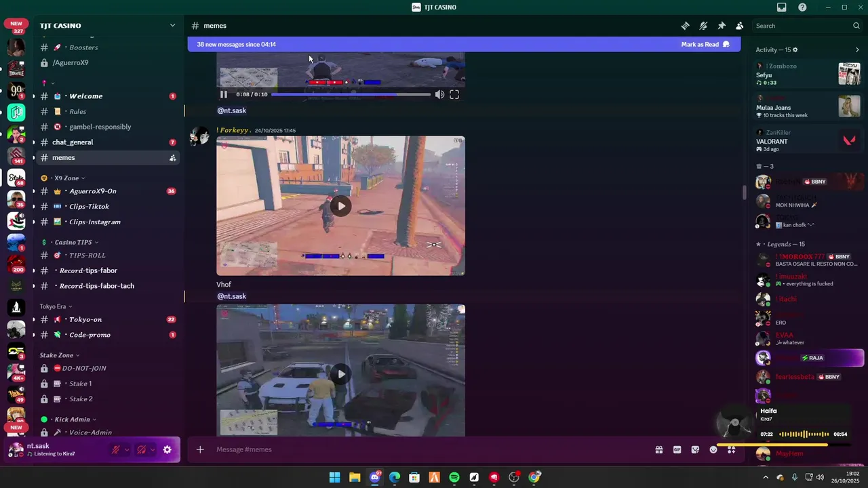The image size is (868, 488).
Task: Collapse the Kick Admin category
Action: pyautogui.click(x=68, y=420)
